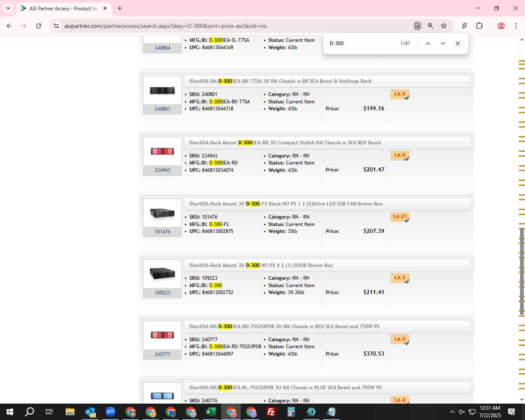Screen dimensions: 525x420
Task: Bookmark this page with the star icon
Action: tap(444, 26)
